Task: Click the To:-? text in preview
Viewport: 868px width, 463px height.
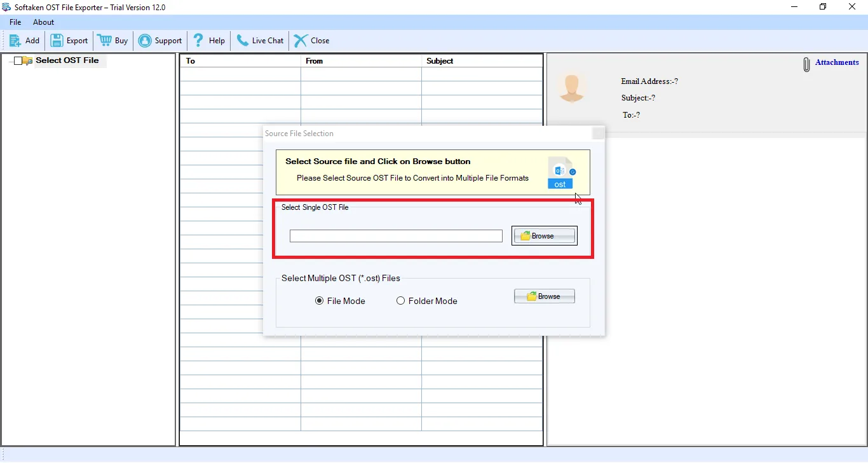Action: pos(632,115)
